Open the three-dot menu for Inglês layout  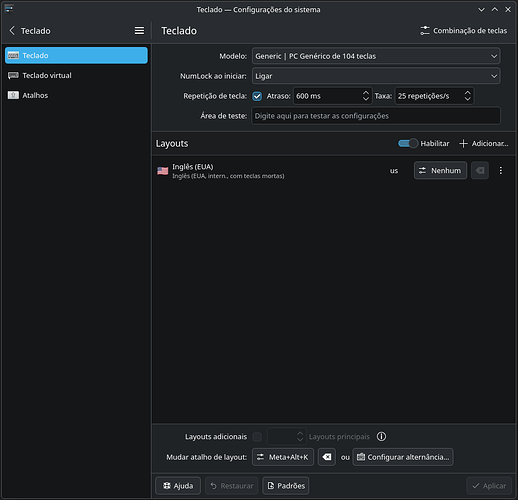(500, 171)
